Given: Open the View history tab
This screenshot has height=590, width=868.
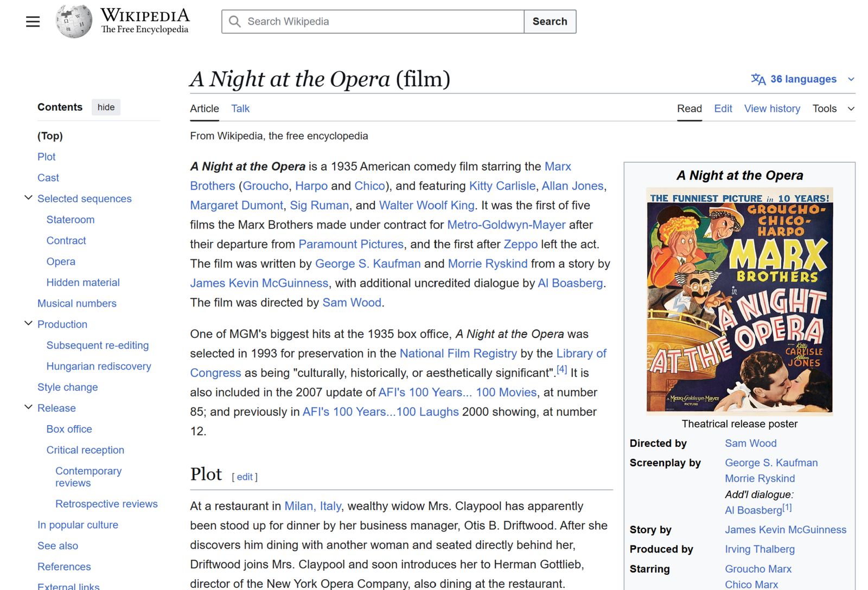Looking at the screenshot, I should tap(771, 108).
